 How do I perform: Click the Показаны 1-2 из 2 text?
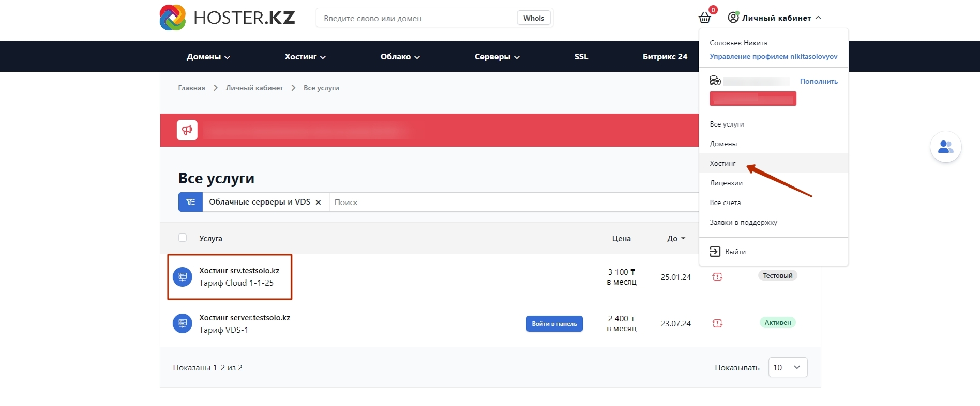[x=207, y=367]
